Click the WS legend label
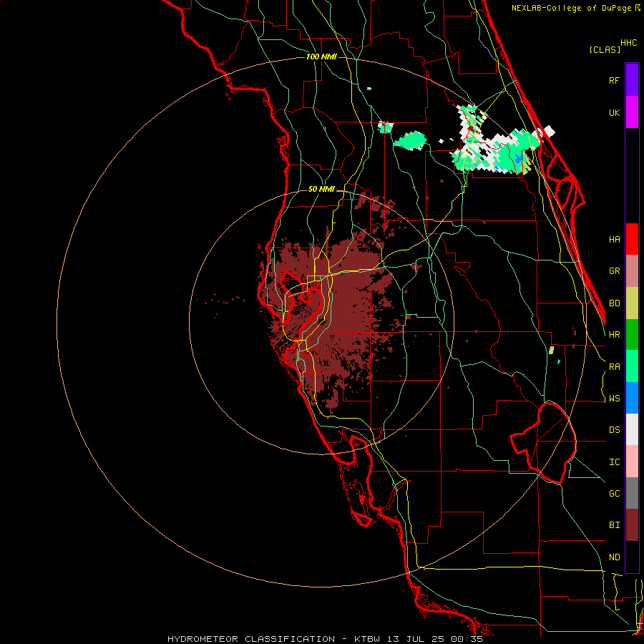 click(x=614, y=399)
